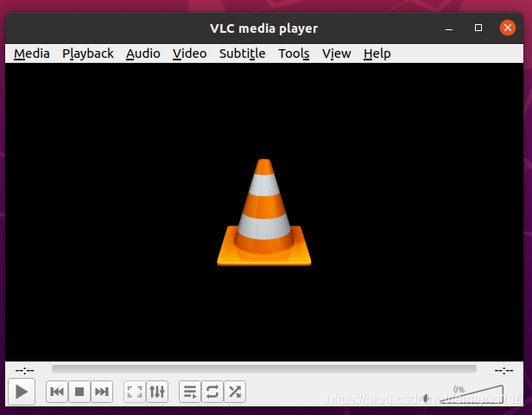Close the VLC media player window
Screen dimensions: 532x415
coord(508,28)
